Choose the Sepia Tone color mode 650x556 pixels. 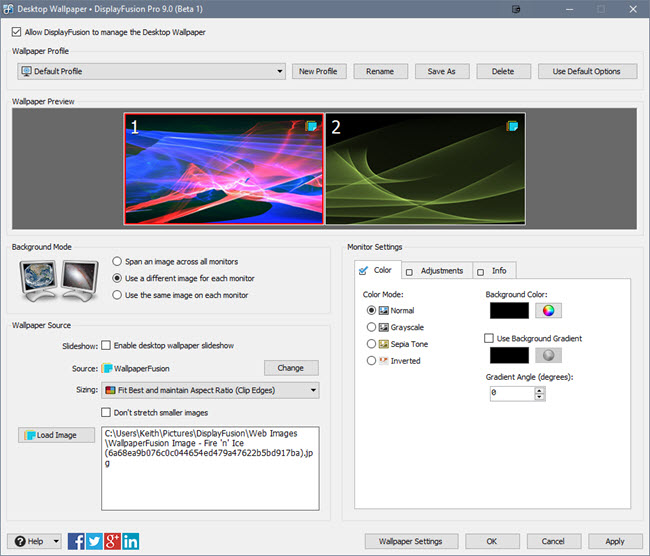373,344
